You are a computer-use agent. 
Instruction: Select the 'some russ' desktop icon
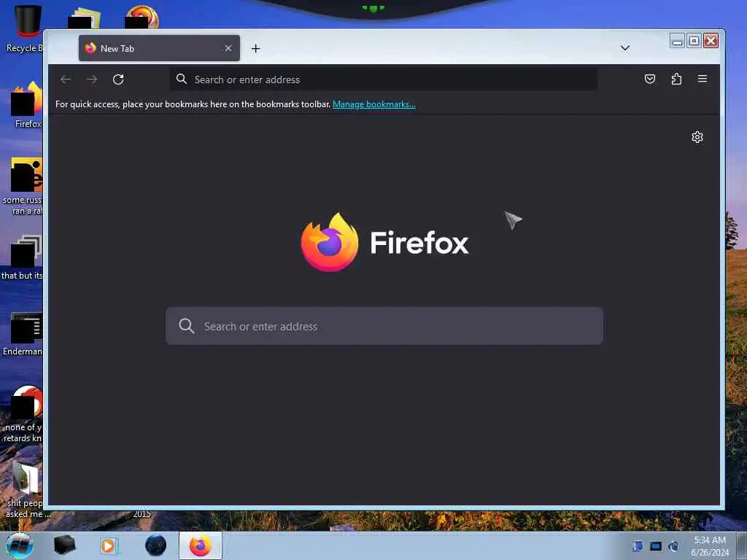[23, 187]
